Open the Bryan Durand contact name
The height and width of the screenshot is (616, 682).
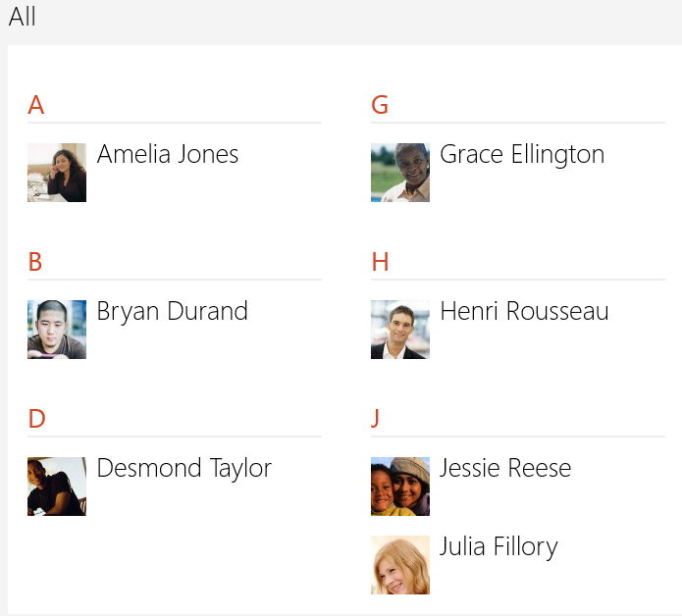tap(172, 312)
